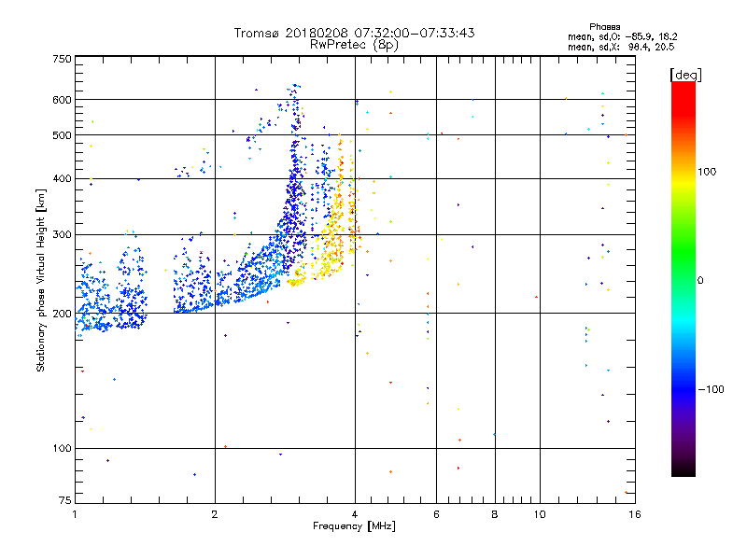The image size is (747, 560).
Task: Click the x-axis tick label '6'
Action: click(x=436, y=514)
